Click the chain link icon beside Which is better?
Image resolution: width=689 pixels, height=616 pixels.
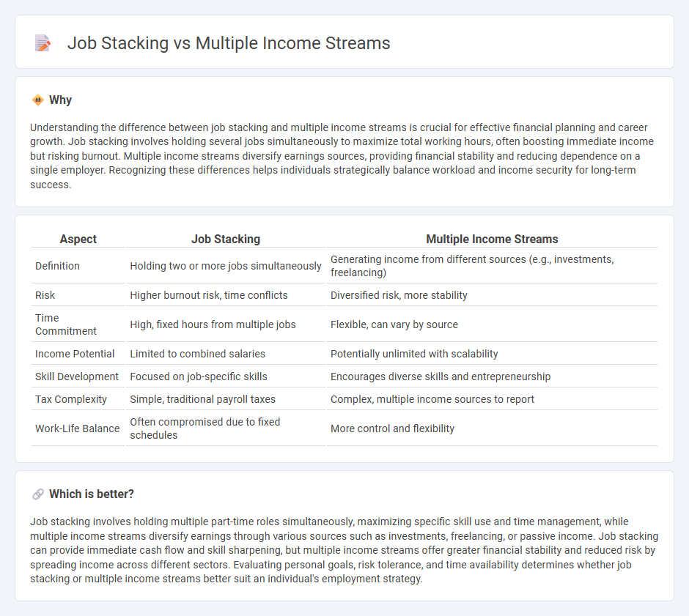coord(38,494)
